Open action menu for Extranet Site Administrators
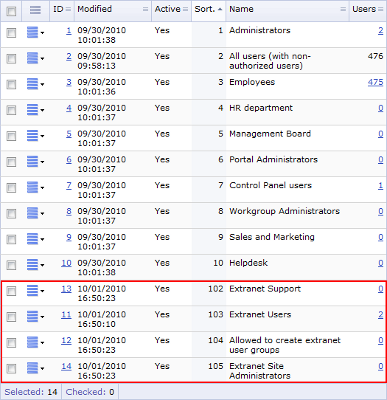 (x=35, y=368)
